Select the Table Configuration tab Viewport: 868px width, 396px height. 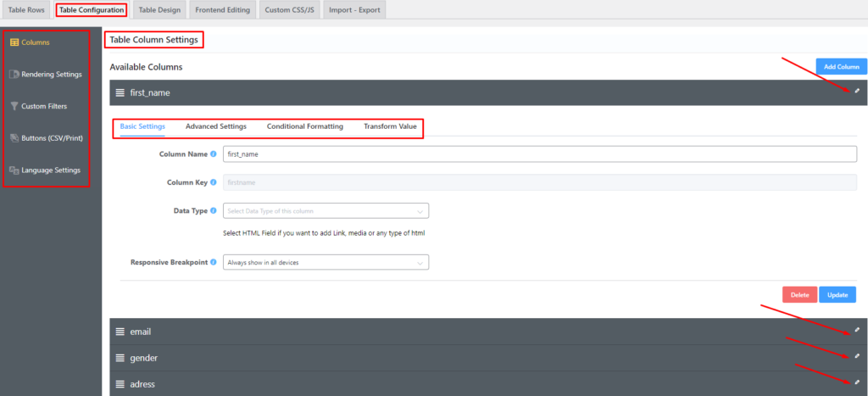[x=92, y=10]
